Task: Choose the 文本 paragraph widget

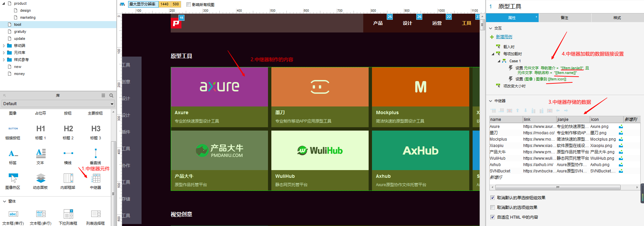Action: [x=41, y=157]
